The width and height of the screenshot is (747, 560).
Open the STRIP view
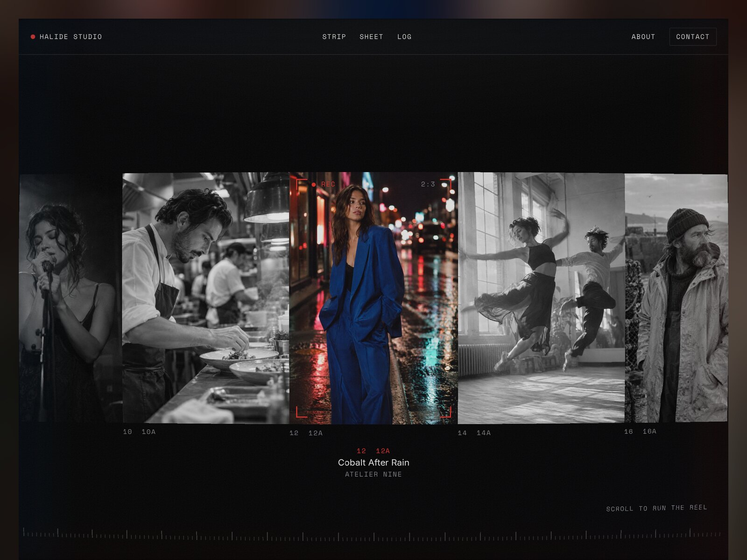(x=334, y=37)
